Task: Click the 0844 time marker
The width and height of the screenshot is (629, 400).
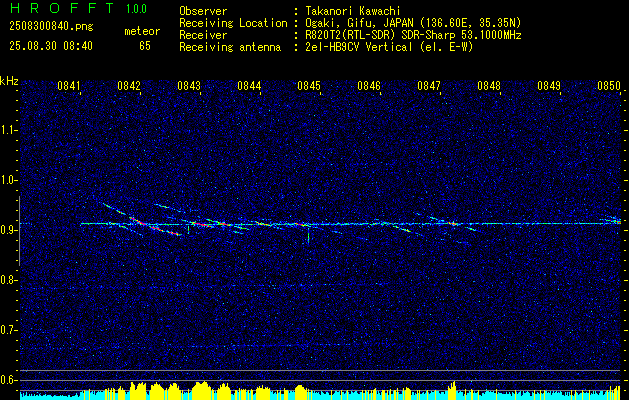Action: click(x=249, y=85)
